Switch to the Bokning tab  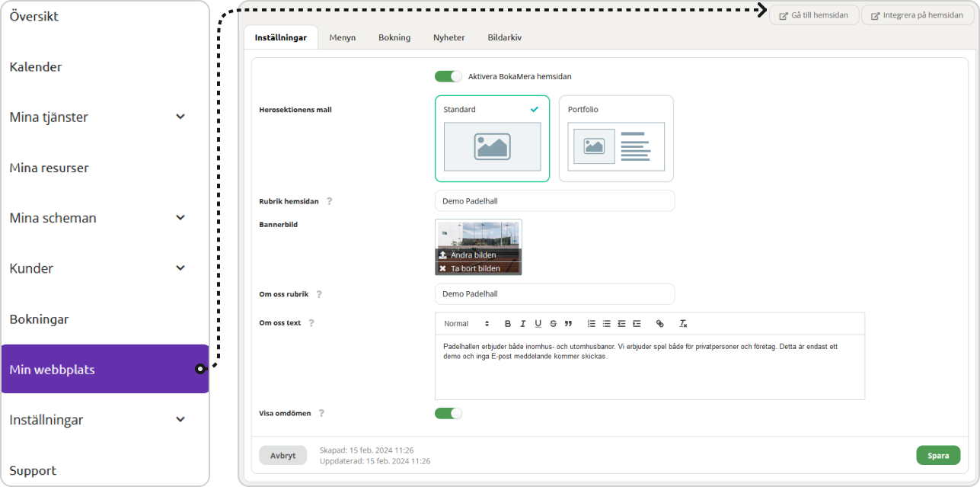click(394, 37)
